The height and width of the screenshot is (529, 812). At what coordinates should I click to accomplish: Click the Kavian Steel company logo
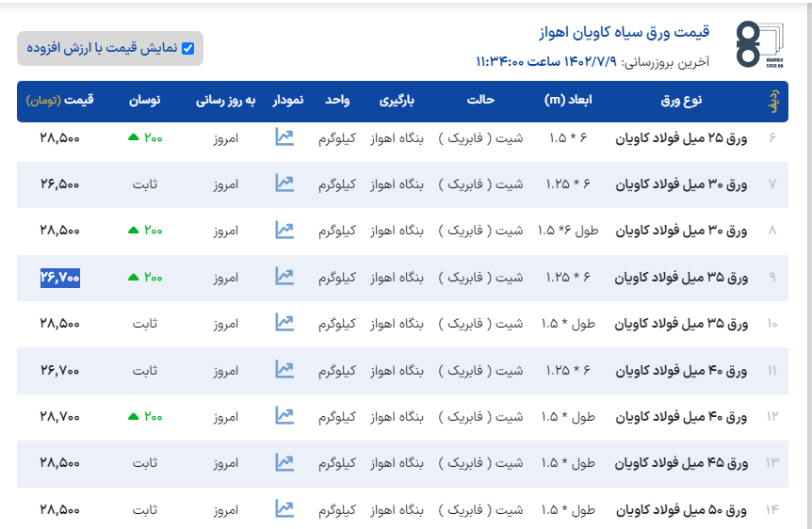click(x=761, y=45)
